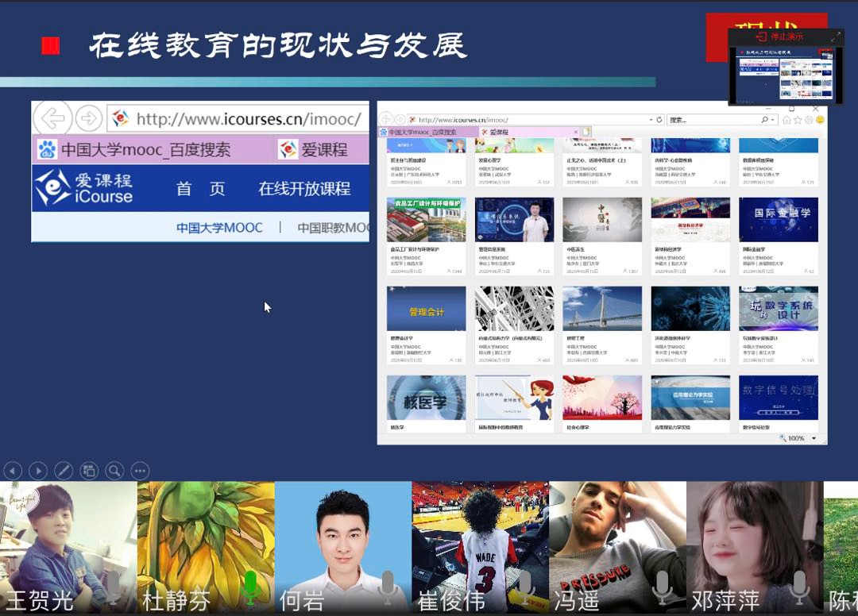Click the stop presenting (停止演示) button
858x616 pixels.
(x=780, y=37)
